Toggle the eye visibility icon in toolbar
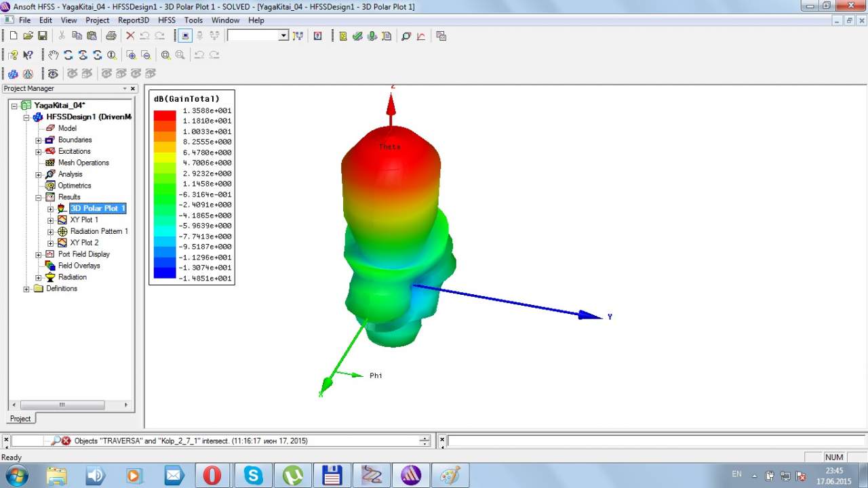This screenshot has height=488, width=868. pyautogui.click(x=53, y=74)
